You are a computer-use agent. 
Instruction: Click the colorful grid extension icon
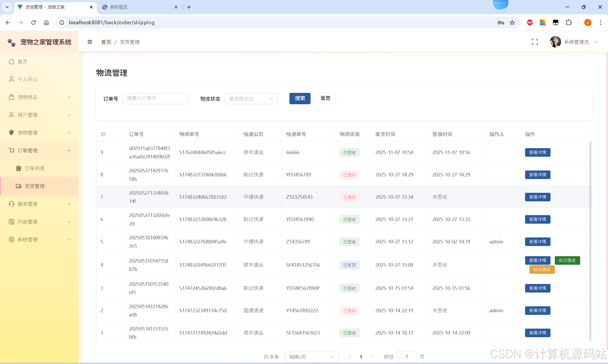coord(542,23)
